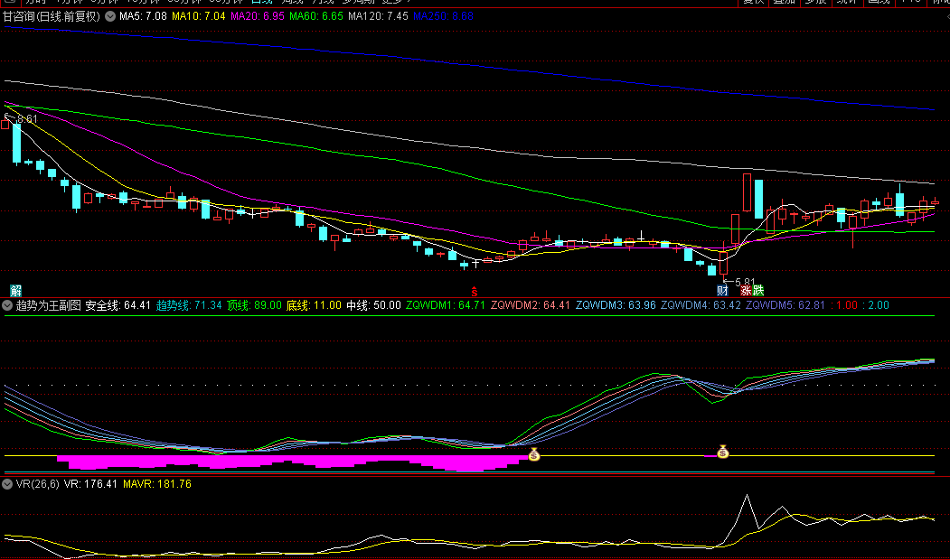950x560 pixels.
Task: Click the first money bag signal icon
Action: coord(534,454)
